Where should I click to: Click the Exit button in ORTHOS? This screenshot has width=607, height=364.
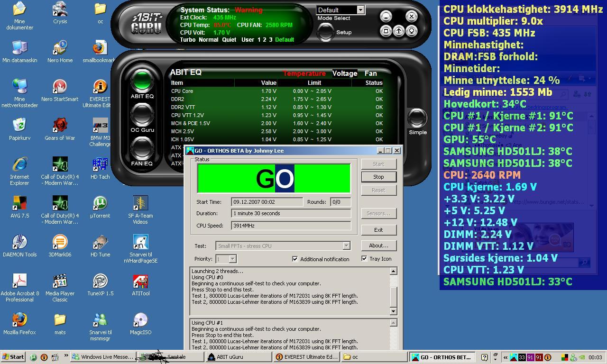378,230
